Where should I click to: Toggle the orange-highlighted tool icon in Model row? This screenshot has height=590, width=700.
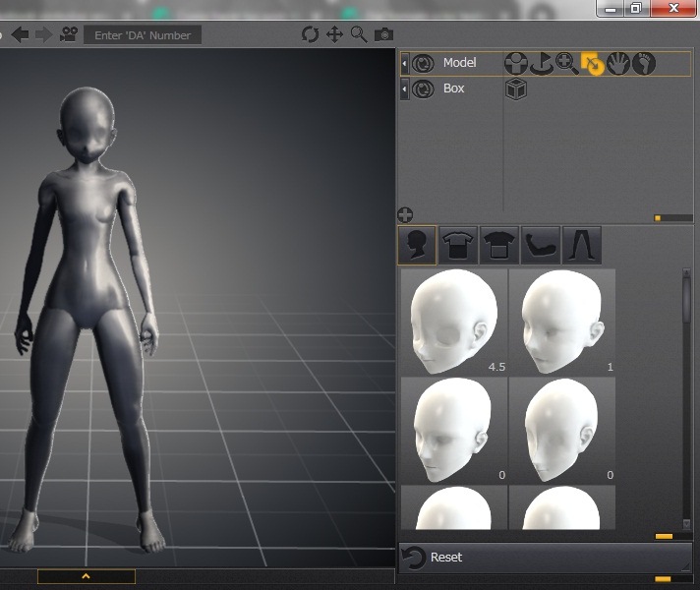click(x=592, y=64)
